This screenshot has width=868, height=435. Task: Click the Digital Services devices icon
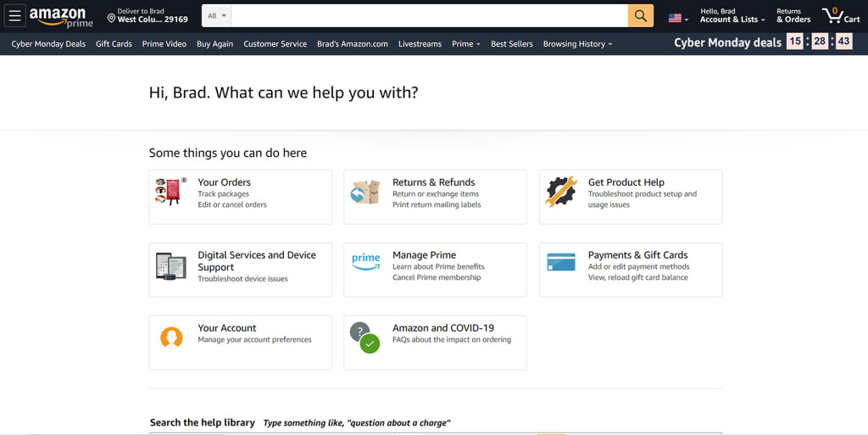170,266
